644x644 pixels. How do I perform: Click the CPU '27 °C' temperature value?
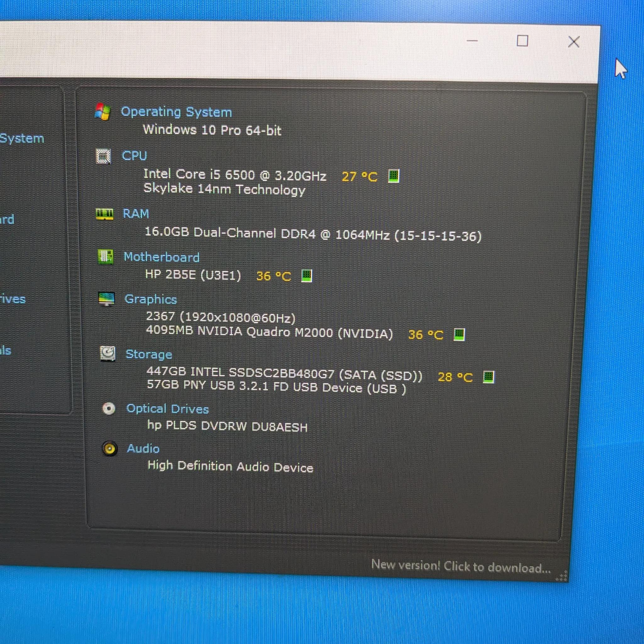[x=360, y=176]
